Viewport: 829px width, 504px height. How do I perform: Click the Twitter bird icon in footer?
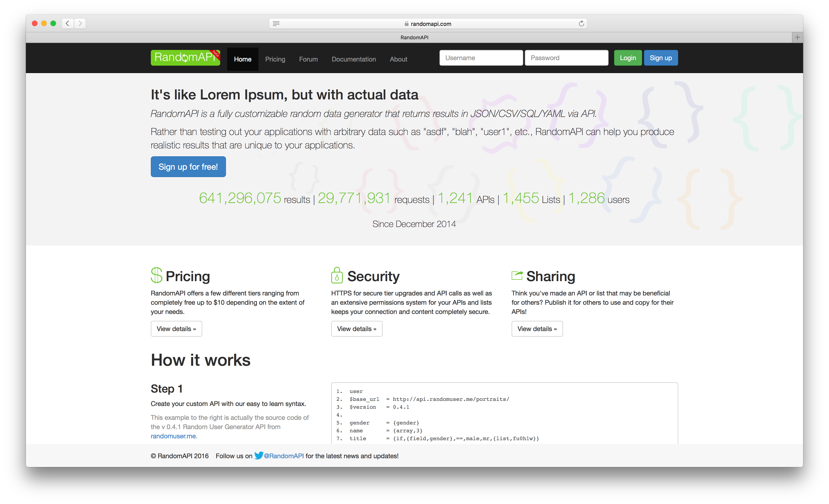click(x=258, y=455)
